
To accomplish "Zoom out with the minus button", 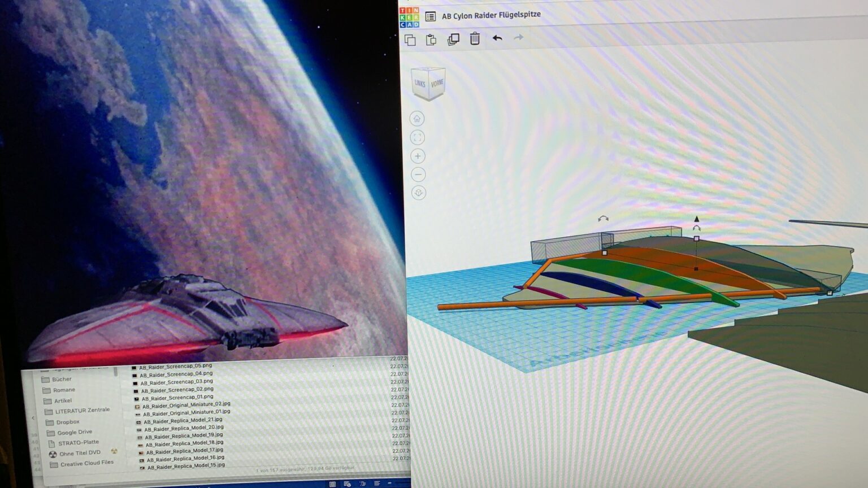I will pos(418,175).
